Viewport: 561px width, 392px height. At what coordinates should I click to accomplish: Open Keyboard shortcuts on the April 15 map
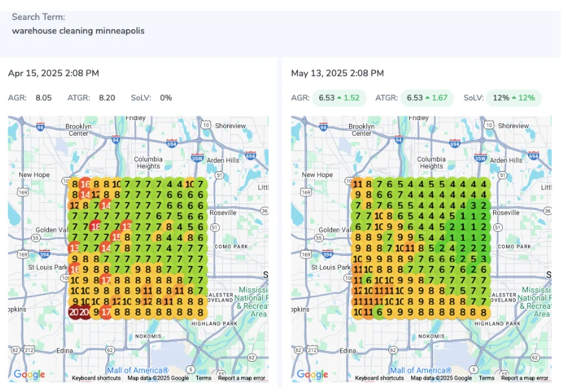point(96,378)
